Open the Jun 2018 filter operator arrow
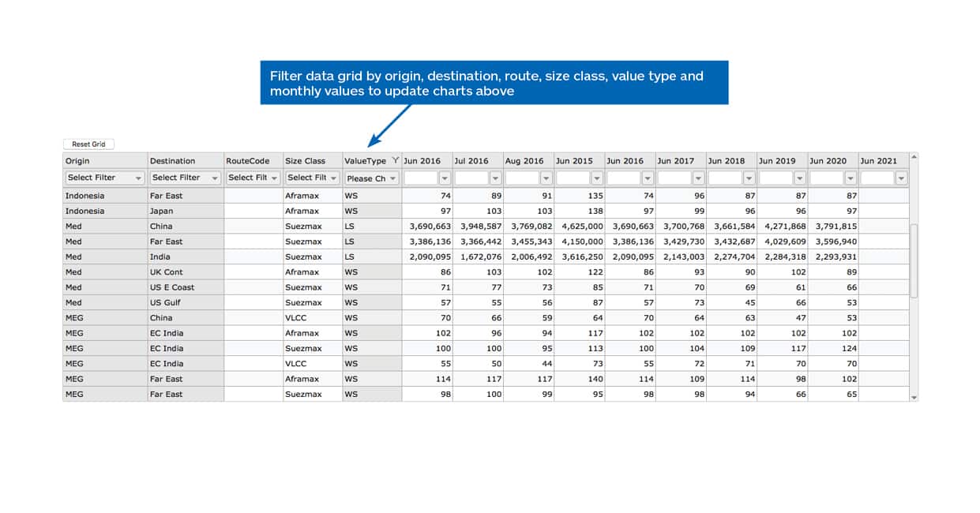980x513 pixels. click(x=748, y=178)
